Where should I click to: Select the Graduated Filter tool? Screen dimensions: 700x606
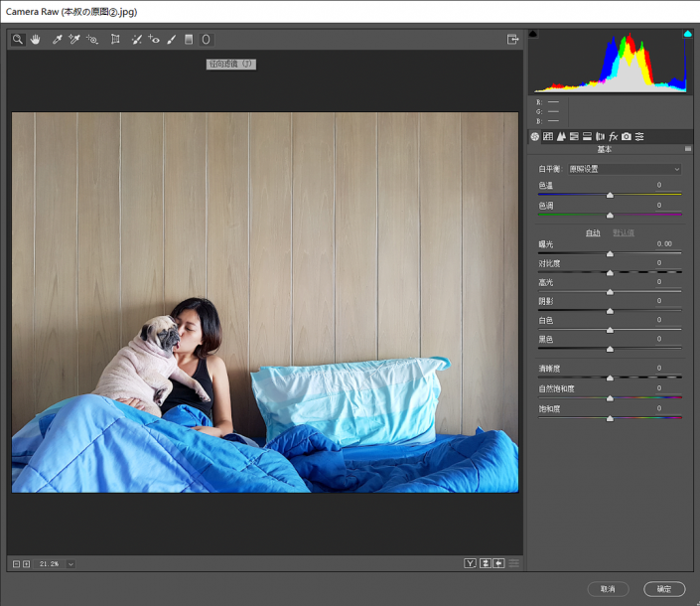point(189,40)
